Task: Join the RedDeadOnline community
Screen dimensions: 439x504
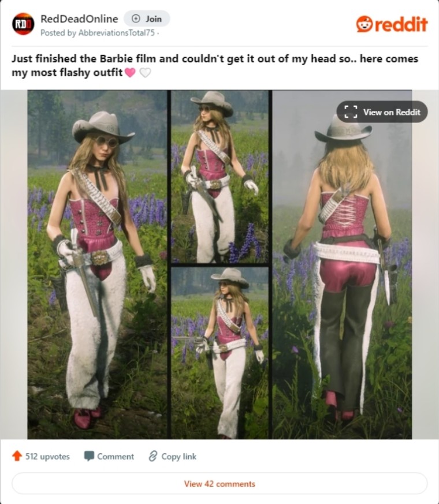Action: tap(147, 19)
